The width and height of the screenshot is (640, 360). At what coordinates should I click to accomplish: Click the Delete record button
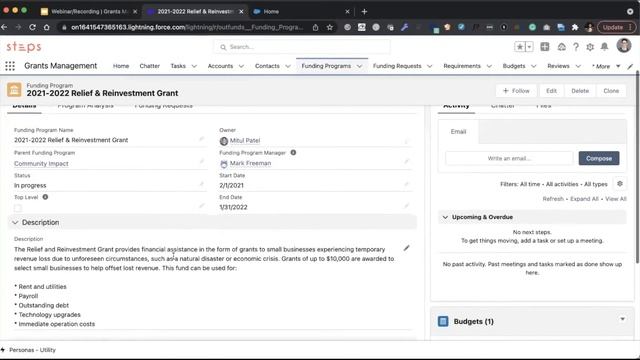click(x=580, y=91)
